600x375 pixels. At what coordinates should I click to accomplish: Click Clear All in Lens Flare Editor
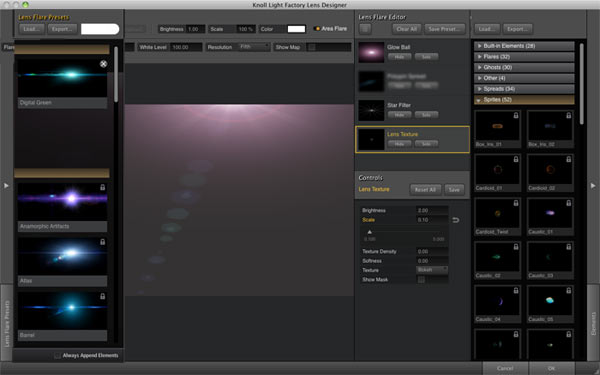pyautogui.click(x=407, y=29)
